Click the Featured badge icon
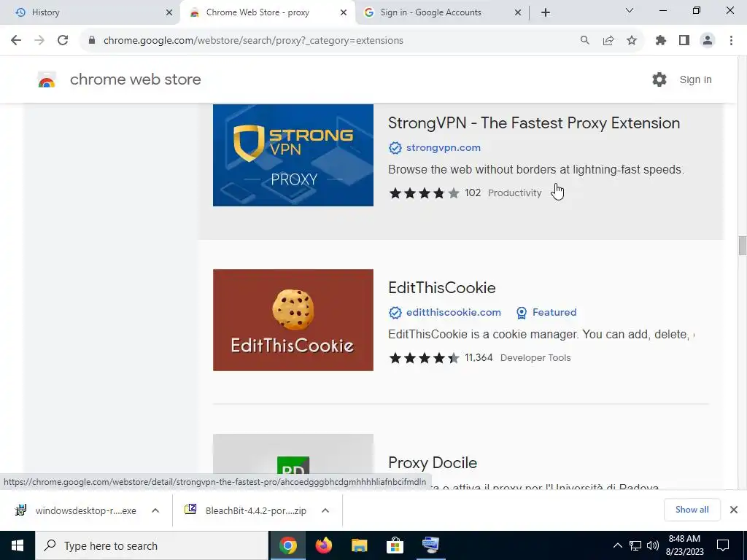 pyautogui.click(x=522, y=313)
